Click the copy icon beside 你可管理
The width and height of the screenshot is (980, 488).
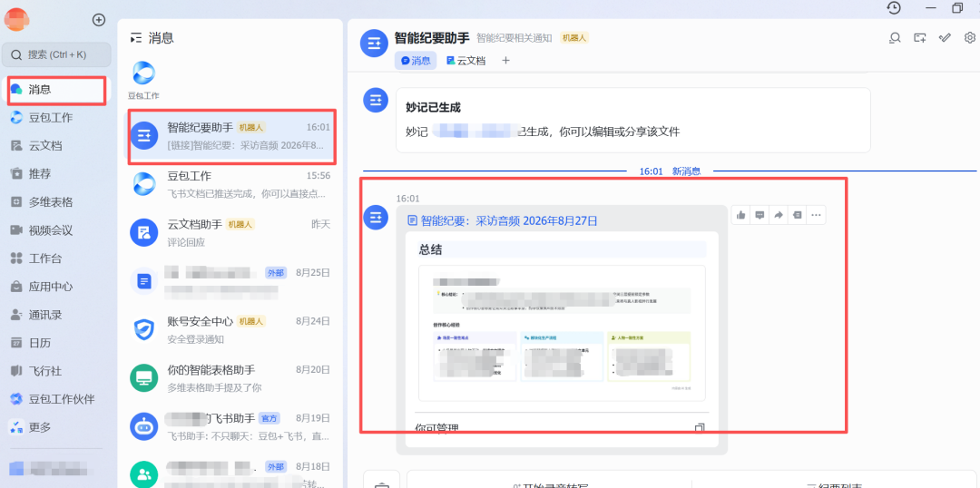[700, 429]
